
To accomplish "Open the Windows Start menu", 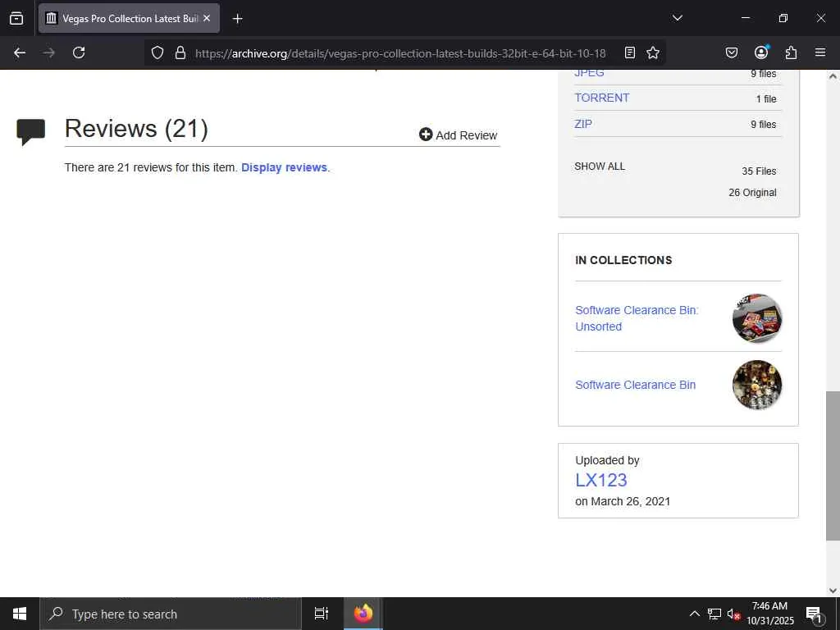I will [20, 614].
